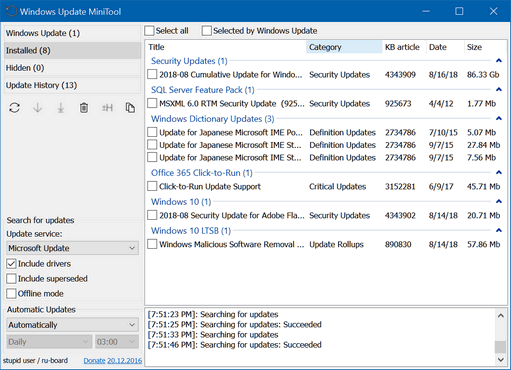Image resolution: width=511 pixels, height=370 pixels.
Task: Tick the 2018-08 Cumulative Update checkbox
Action: (x=152, y=74)
